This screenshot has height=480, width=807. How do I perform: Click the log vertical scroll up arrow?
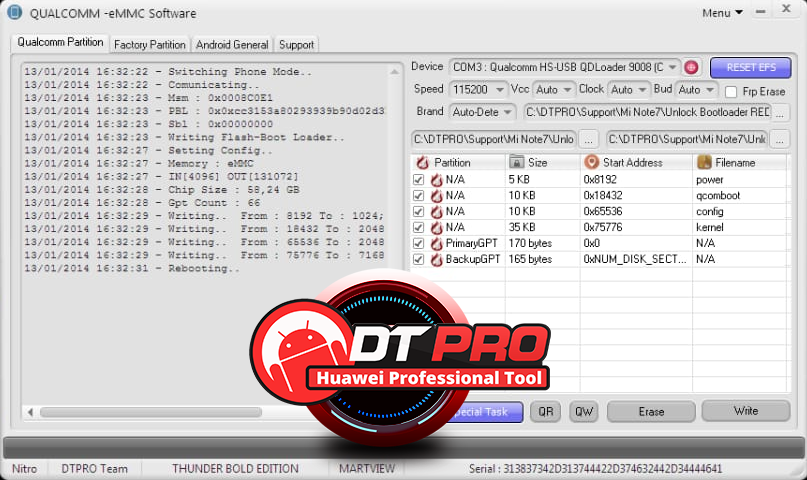[394, 72]
